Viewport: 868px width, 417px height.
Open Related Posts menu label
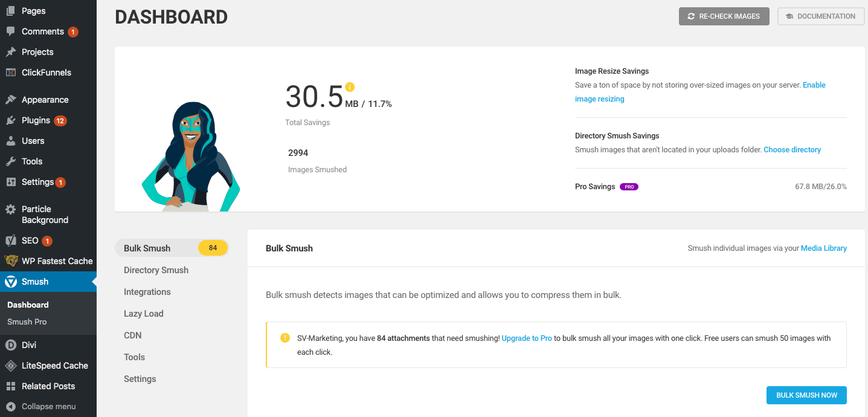pos(48,386)
